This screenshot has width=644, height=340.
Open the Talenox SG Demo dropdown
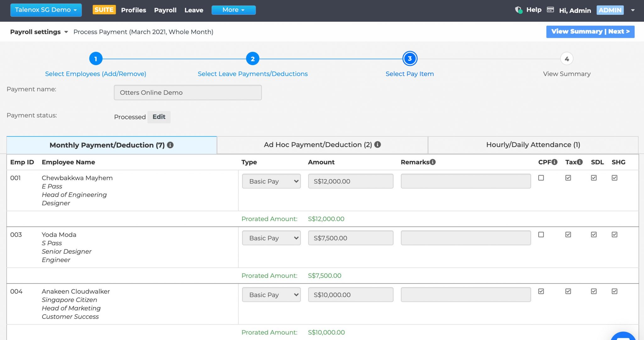click(46, 10)
